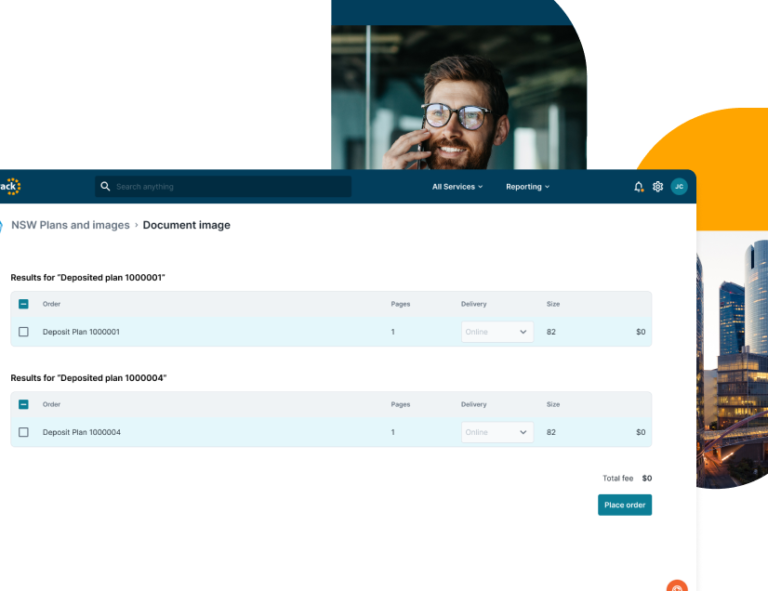This screenshot has height=591, width=768.
Task: Click the Document image breadcrumb
Action: 187,225
